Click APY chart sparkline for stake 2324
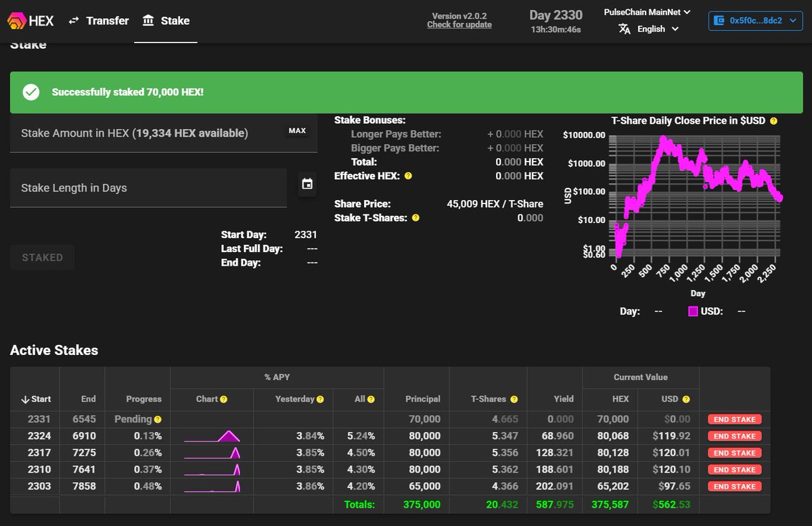 coord(212,436)
